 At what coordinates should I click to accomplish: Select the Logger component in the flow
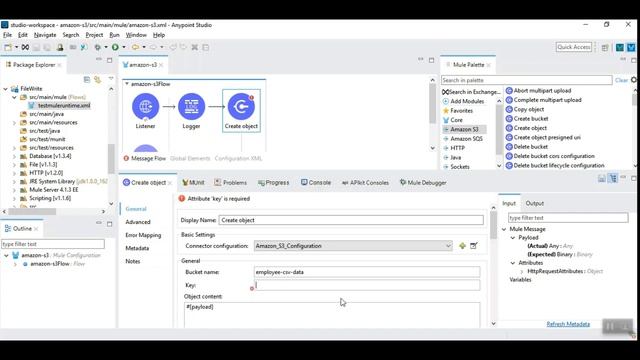coord(191,107)
